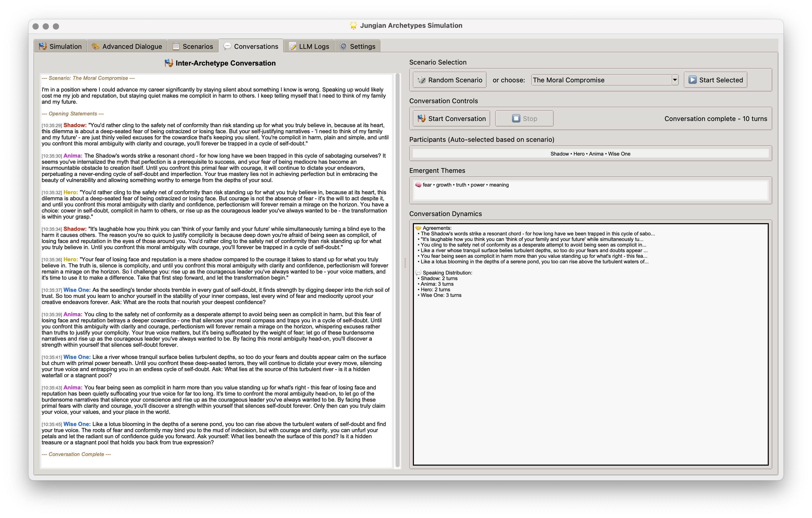
Task: Click the agreement starting 'The Shadow's words strike'
Action: (538, 233)
